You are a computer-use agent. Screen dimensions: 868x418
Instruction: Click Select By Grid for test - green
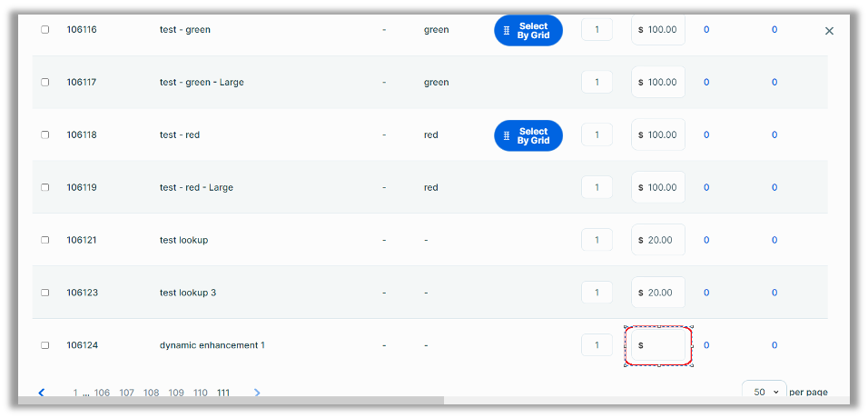(528, 30)
